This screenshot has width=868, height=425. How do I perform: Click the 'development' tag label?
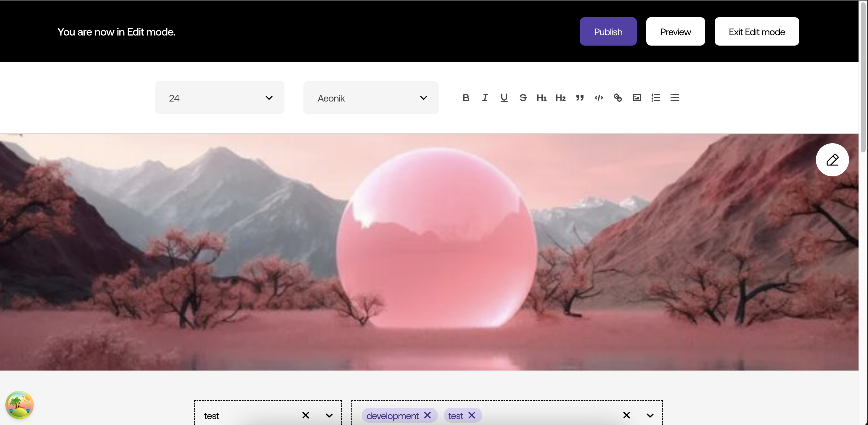coord(393,416)
